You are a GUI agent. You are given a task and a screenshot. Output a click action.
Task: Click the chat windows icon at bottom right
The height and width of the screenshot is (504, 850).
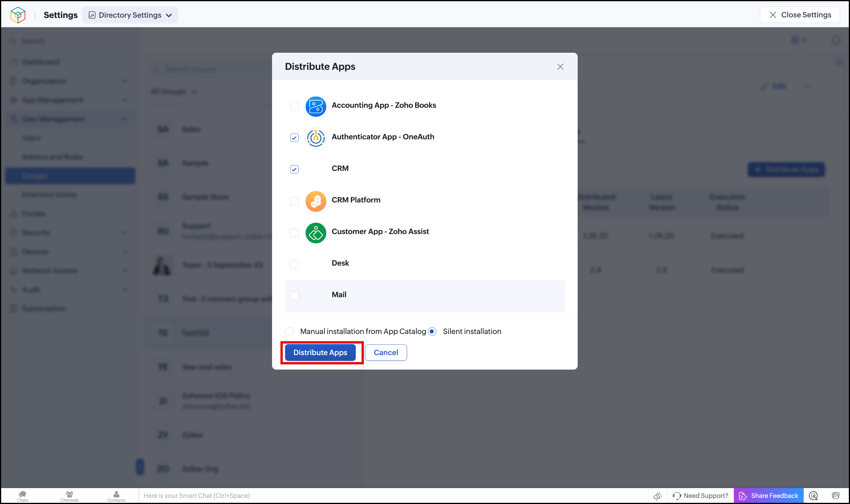tap(836, 496)
